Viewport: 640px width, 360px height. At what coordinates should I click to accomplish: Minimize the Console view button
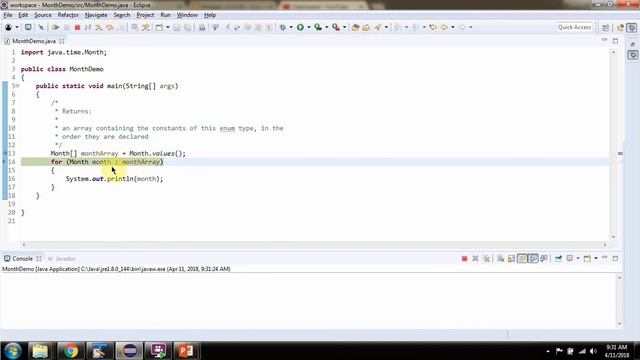click(x=604, y=258)
